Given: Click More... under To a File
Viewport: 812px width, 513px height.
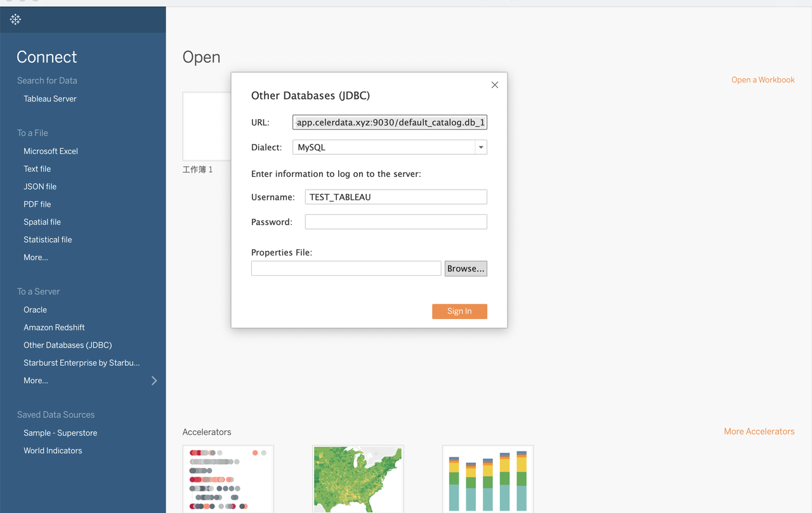Looking at the screenshot, I should pyautogui.click(x=36, y=257).
